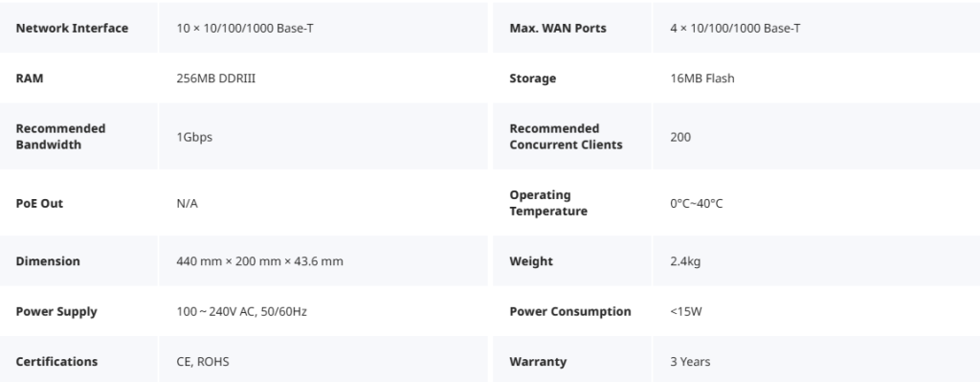Image resolution: width=980 pixels, height=382 pixels.
Task: Click the Warranty 3 Years value
Action: [690, 361]
